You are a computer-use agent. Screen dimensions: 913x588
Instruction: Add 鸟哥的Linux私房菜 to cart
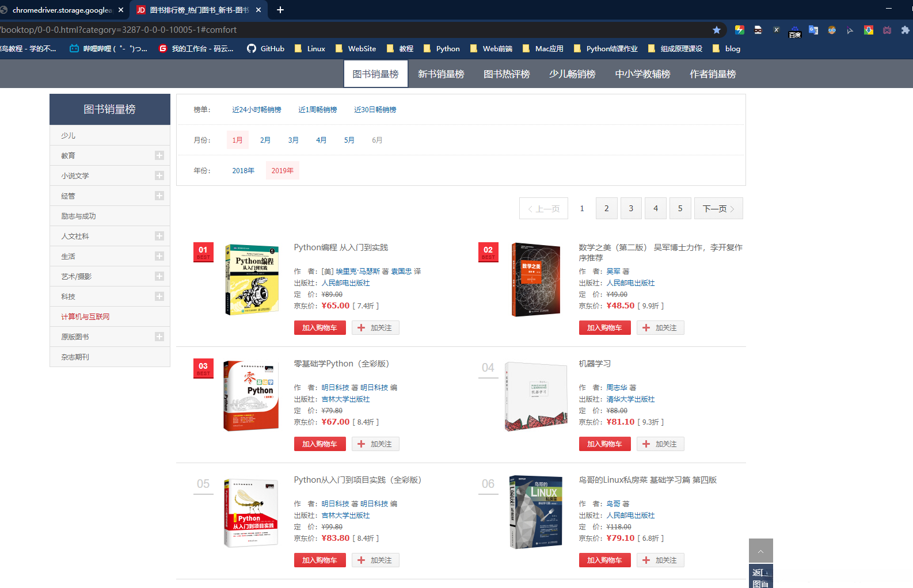pyautogui.click(x=605, y=560)
